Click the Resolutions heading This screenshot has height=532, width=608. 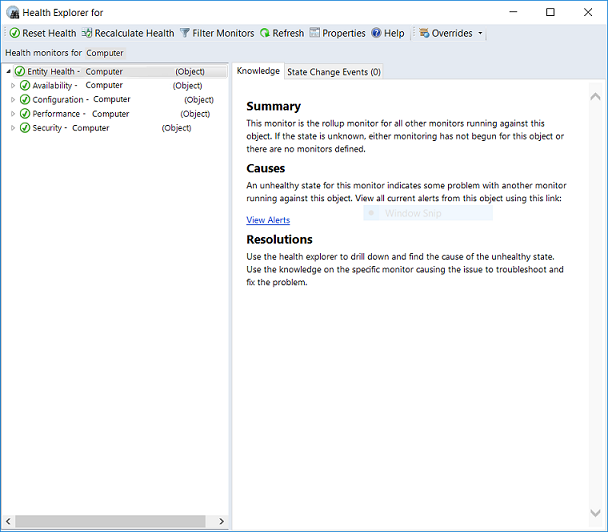pos(279,240)
